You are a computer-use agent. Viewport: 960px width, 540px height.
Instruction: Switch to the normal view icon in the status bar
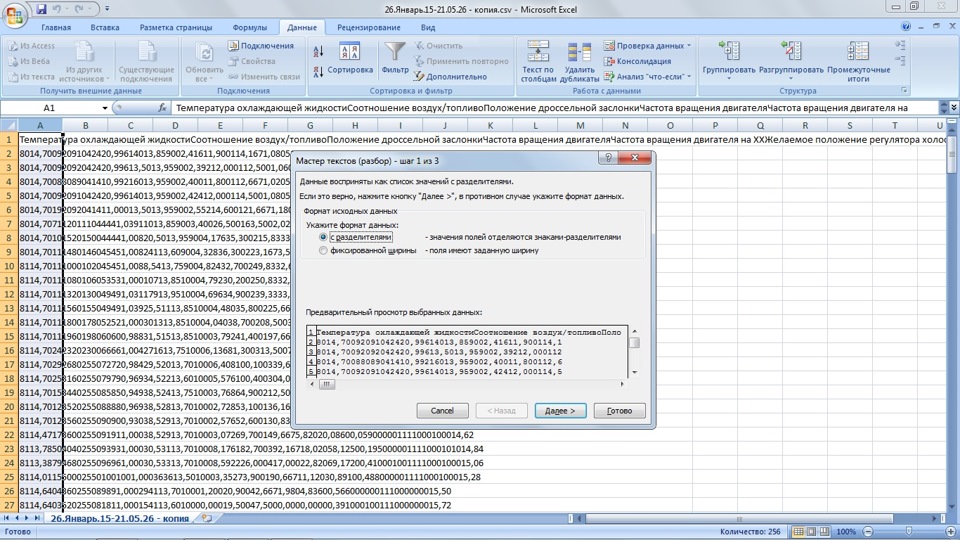(798, 531)
